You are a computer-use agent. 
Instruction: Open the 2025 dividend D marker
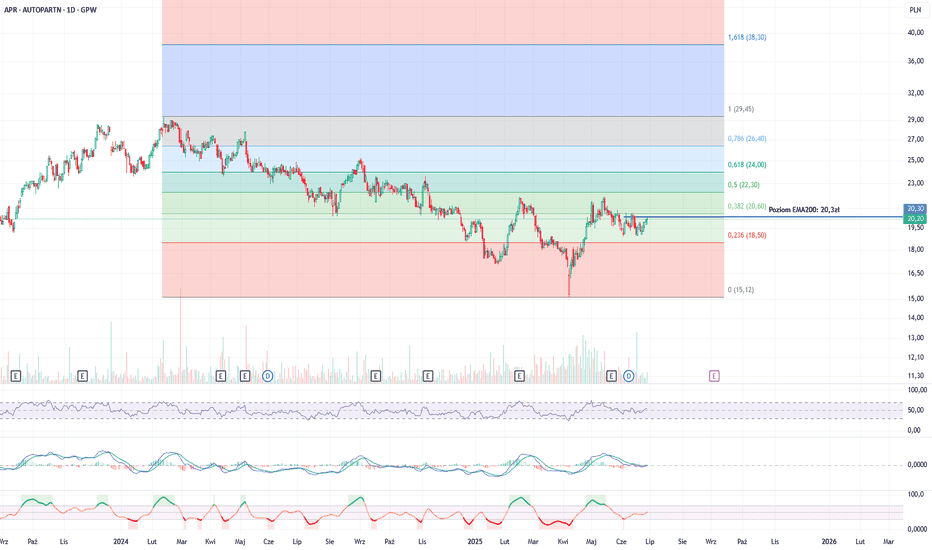coord(628,376)
